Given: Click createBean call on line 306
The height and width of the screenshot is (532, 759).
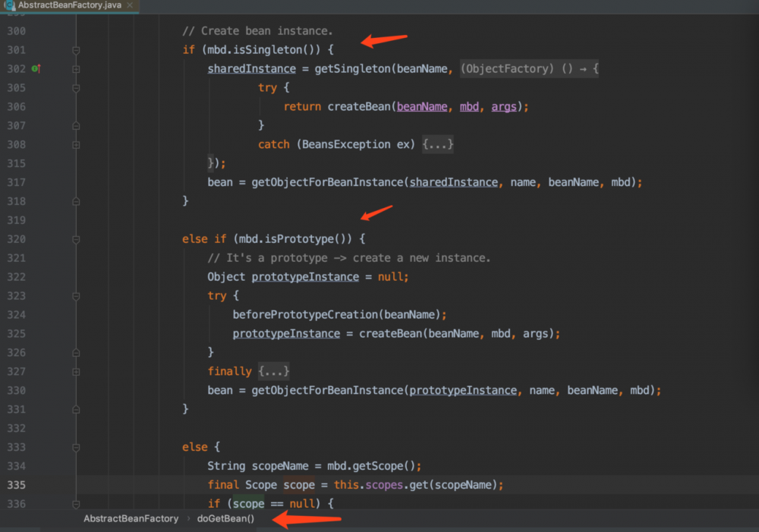Looking at the screenshot, I should [359, 106].
